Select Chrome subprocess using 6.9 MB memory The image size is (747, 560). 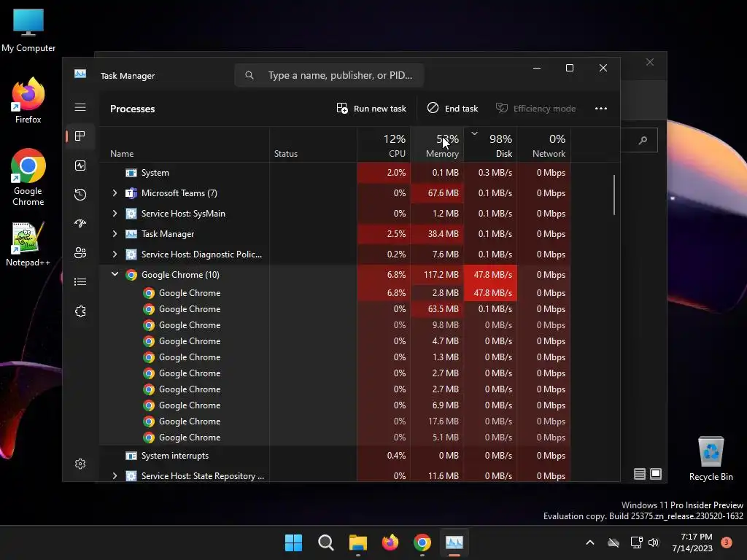[x=335, y=405]
